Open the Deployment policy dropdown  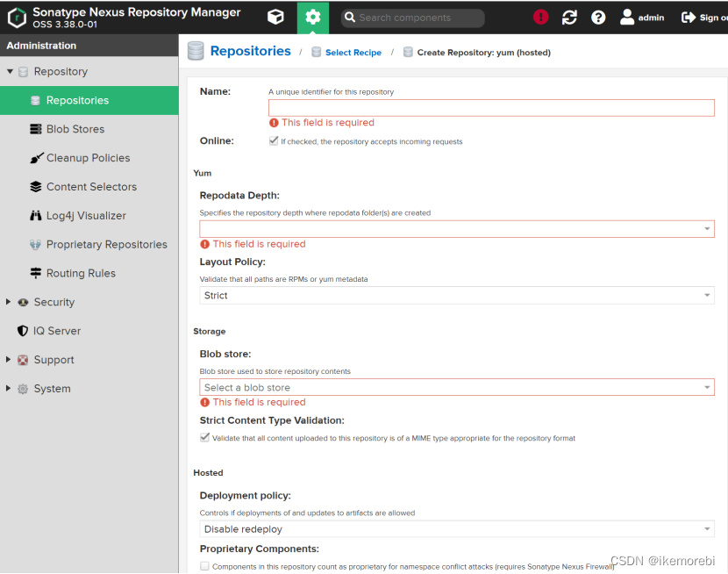[x=457, y=529]
